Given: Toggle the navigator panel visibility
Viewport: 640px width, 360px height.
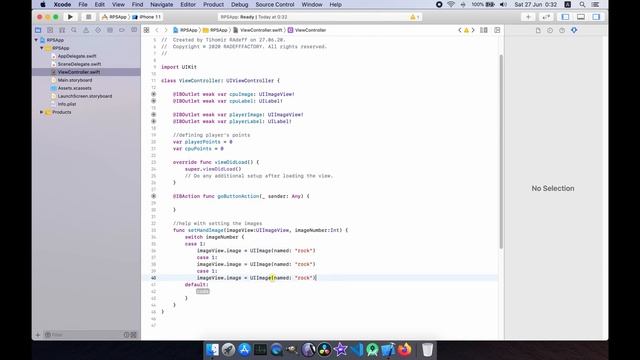Looking at the screenshot, I should 565,17.
